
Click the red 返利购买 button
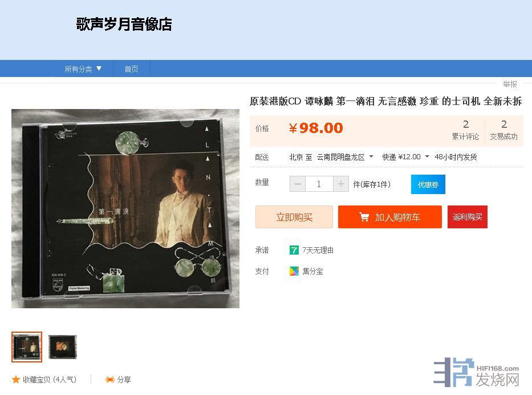point(467,217)
